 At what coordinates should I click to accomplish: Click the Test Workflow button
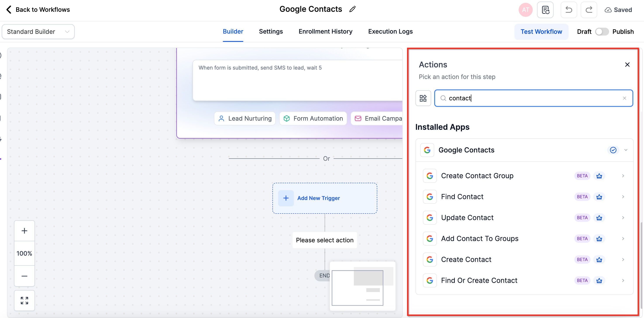(541, 32)
